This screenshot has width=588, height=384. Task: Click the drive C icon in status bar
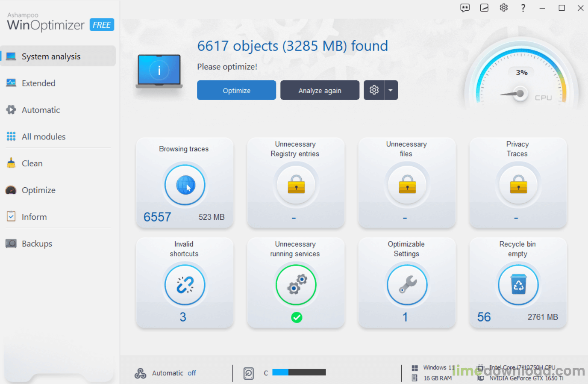tap(248, 372)
